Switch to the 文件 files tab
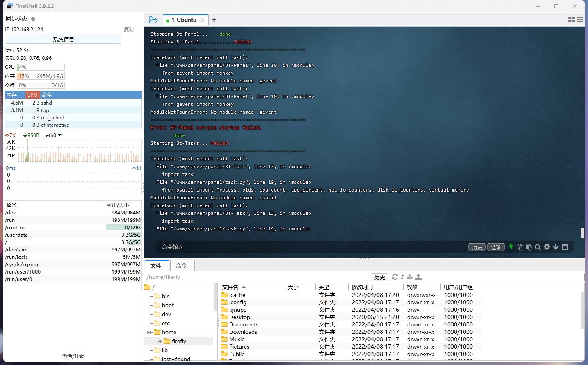588x365 pixels. coord(156,266)
